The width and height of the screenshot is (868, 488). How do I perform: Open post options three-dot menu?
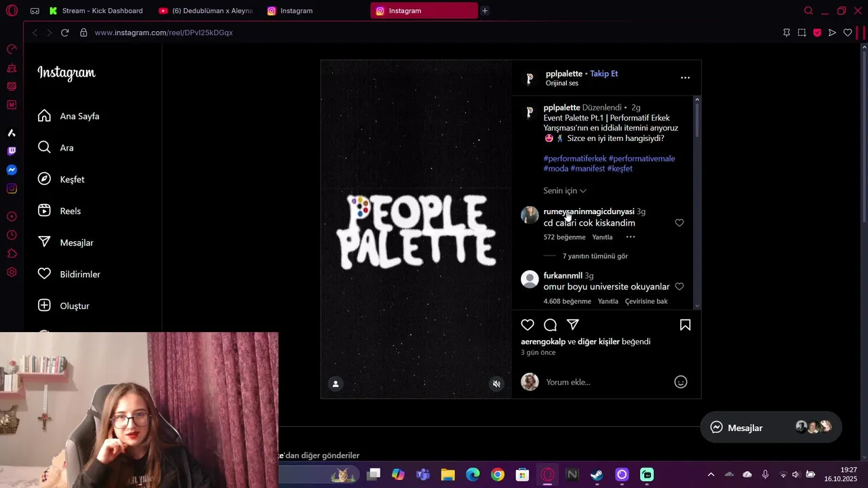pos(685,78)
